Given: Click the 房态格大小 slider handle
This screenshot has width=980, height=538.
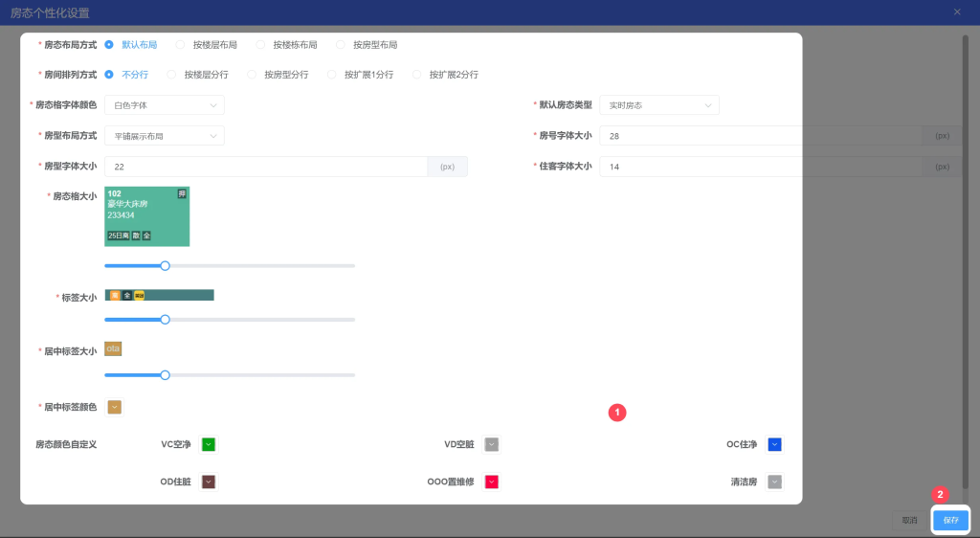Looking at the screenshot, I should (x=165, y=266).
